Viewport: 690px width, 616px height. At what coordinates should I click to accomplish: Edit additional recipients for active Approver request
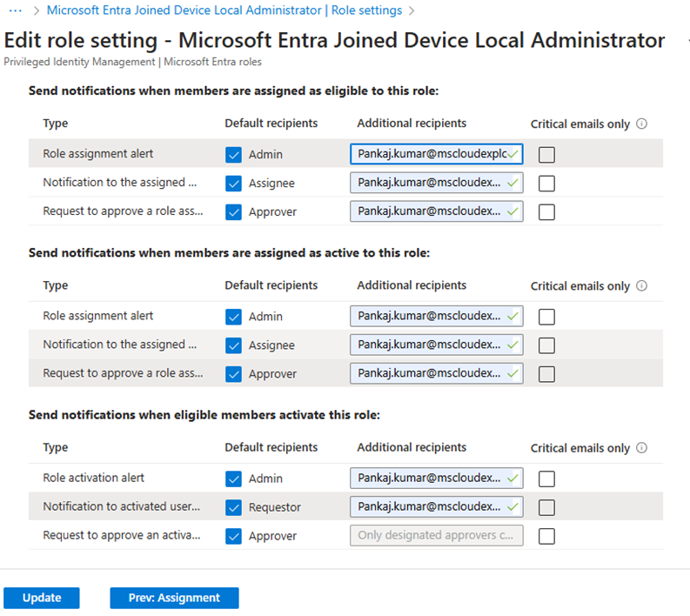(x=430, y=373)
